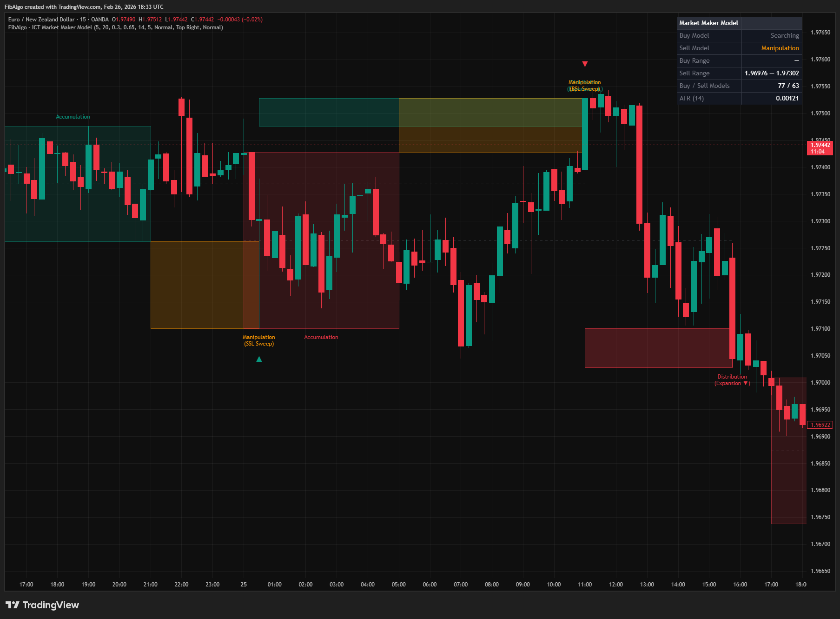
Task: Click the Distribution (Expansion) label on the chart
Action: (732, 380)
